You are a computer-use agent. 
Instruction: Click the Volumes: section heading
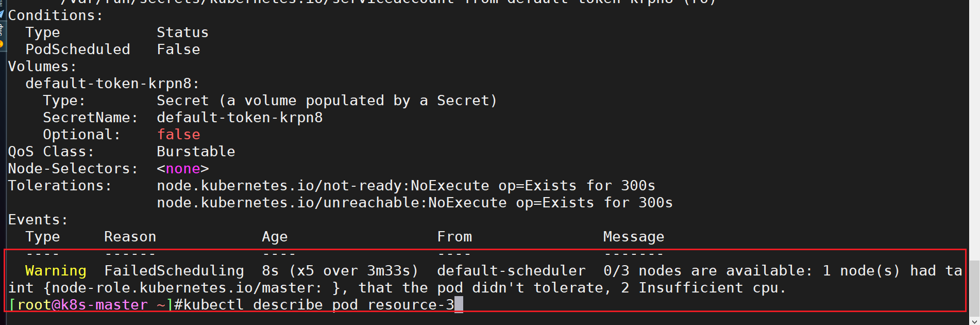(x=42, y=66)
